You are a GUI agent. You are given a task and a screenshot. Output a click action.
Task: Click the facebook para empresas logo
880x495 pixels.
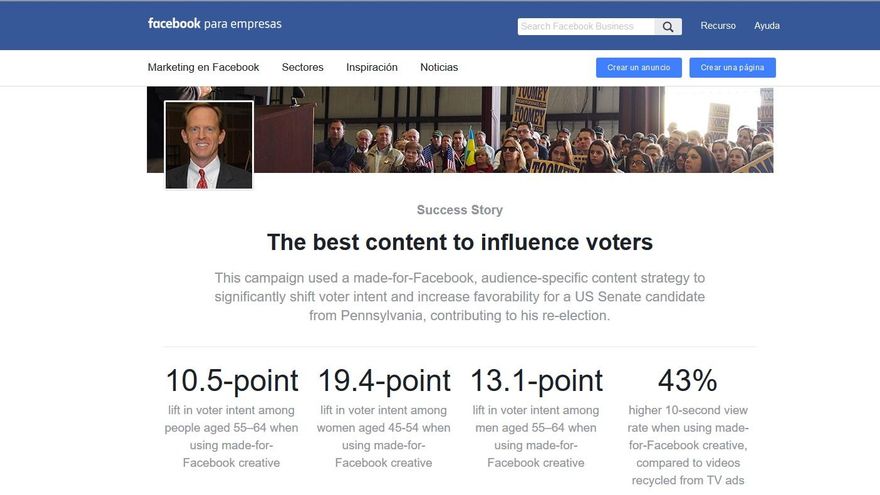coord(214,24)
